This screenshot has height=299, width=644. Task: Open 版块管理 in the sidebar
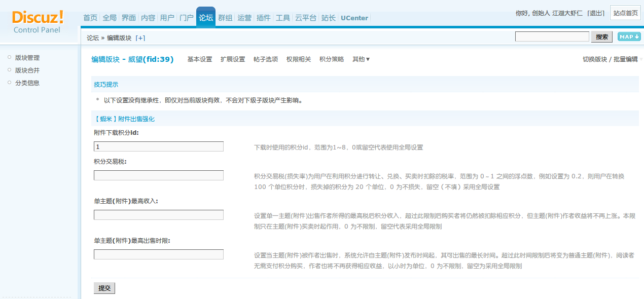27,58
